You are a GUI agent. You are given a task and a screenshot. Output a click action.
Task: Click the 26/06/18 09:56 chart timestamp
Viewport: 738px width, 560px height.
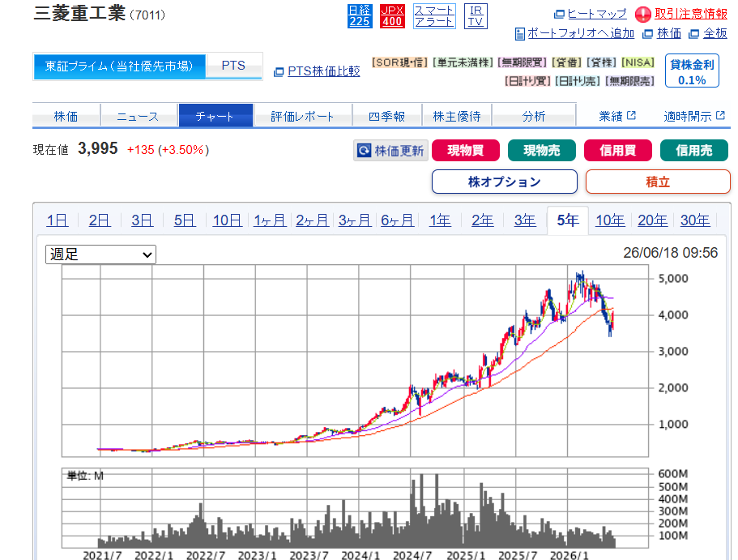pos(670,253)
